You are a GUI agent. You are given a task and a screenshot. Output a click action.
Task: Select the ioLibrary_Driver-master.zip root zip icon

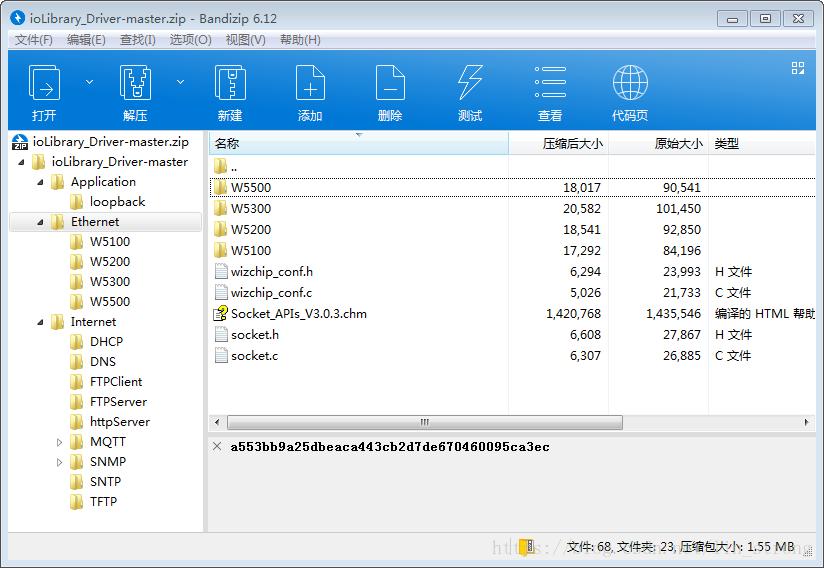click(x=20, y=142)
